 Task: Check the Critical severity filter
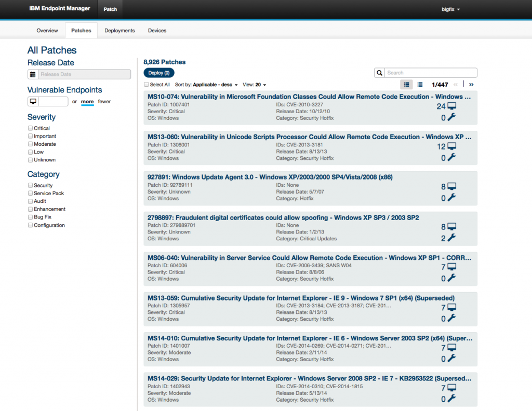click(30, 128)
